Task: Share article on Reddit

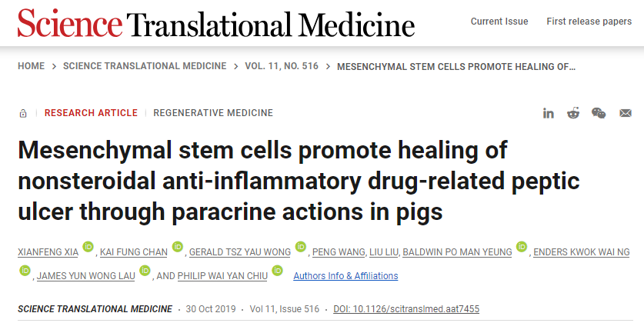Action: point(573,113)
